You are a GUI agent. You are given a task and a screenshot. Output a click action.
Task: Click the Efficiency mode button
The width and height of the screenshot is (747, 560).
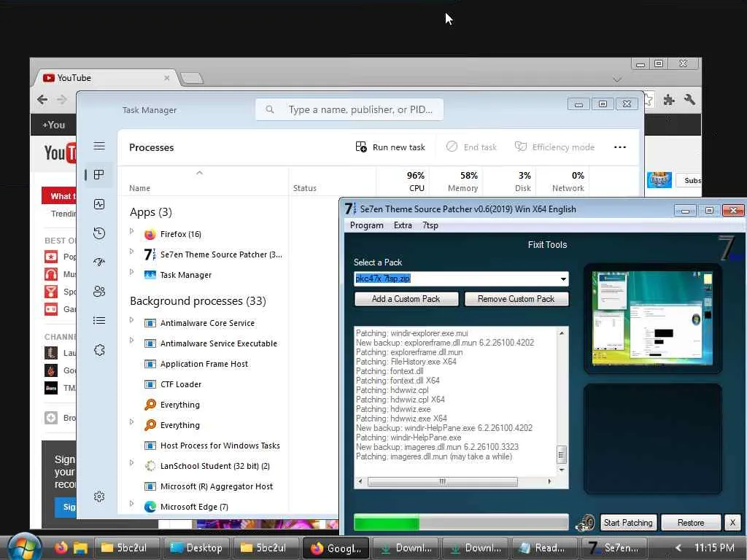click(554, 147)
